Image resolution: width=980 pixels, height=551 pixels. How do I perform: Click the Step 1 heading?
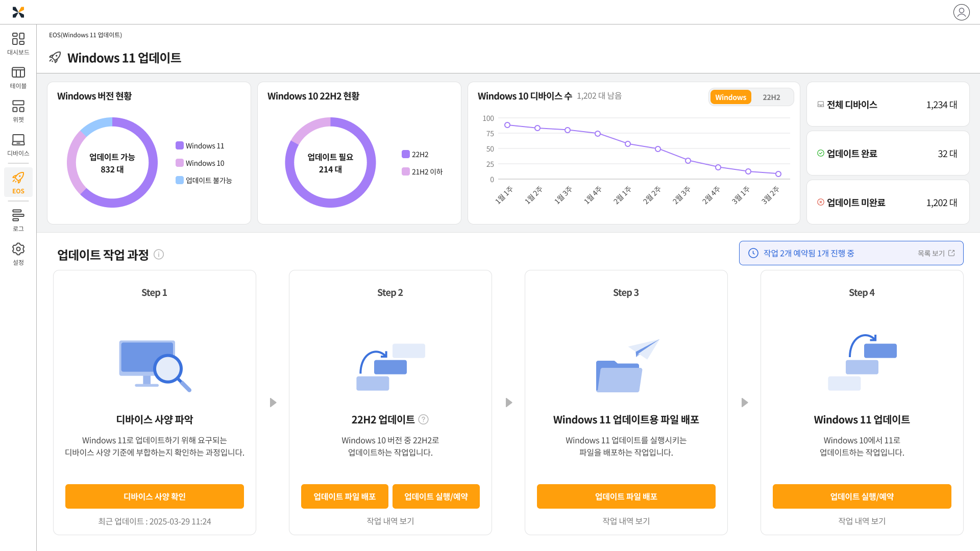point(155,292)
